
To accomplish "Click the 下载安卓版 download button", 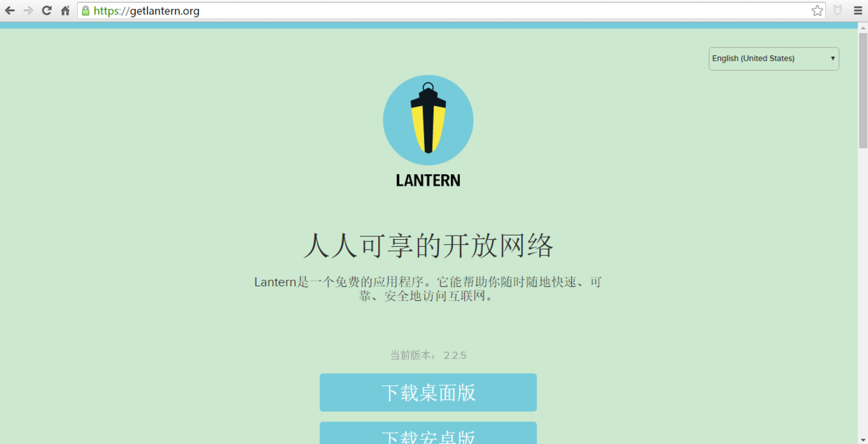I will pos(428,433).
